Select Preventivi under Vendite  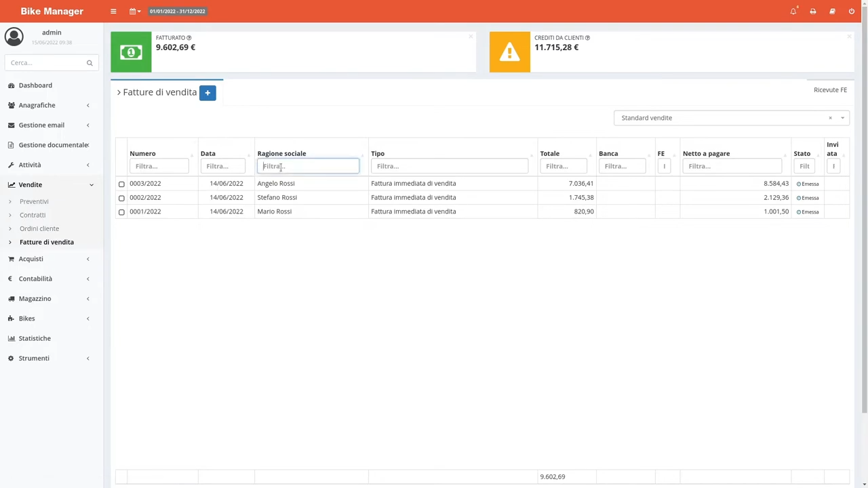click(34, 201)
